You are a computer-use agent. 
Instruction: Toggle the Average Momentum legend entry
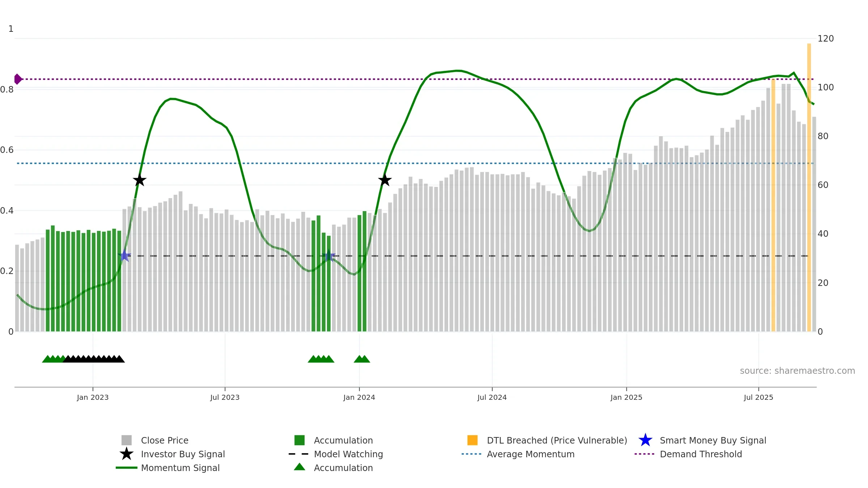coord(530,454)
